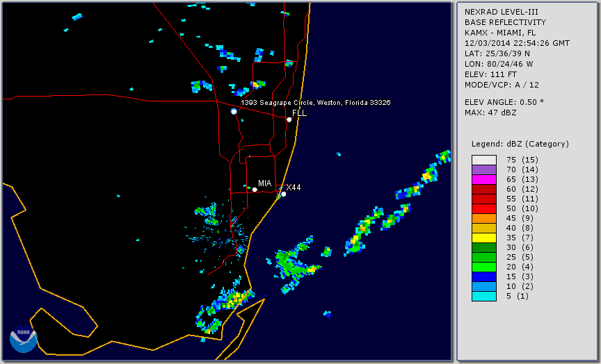The image size is (601, 364).
Task: Click the legend value 5 (1)
Action: (x=518, y=296)
